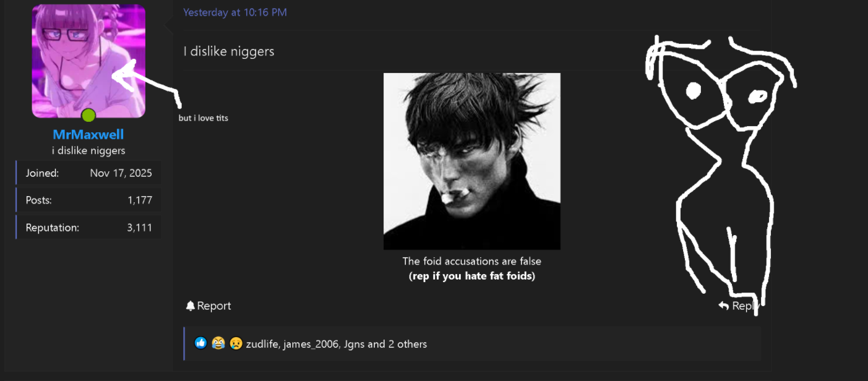Click the laughing-crying emoji reaction
868x381 pixels.
click(218, 343)
